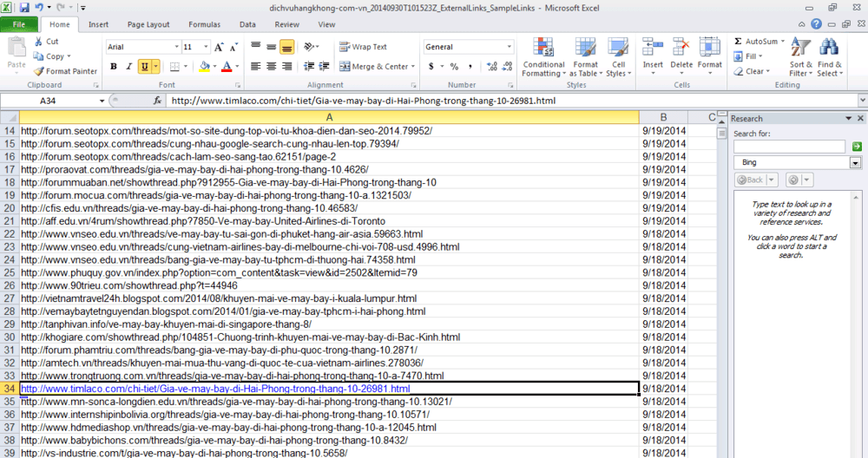Apply Accounting dollar number format

tap(431, 67)
